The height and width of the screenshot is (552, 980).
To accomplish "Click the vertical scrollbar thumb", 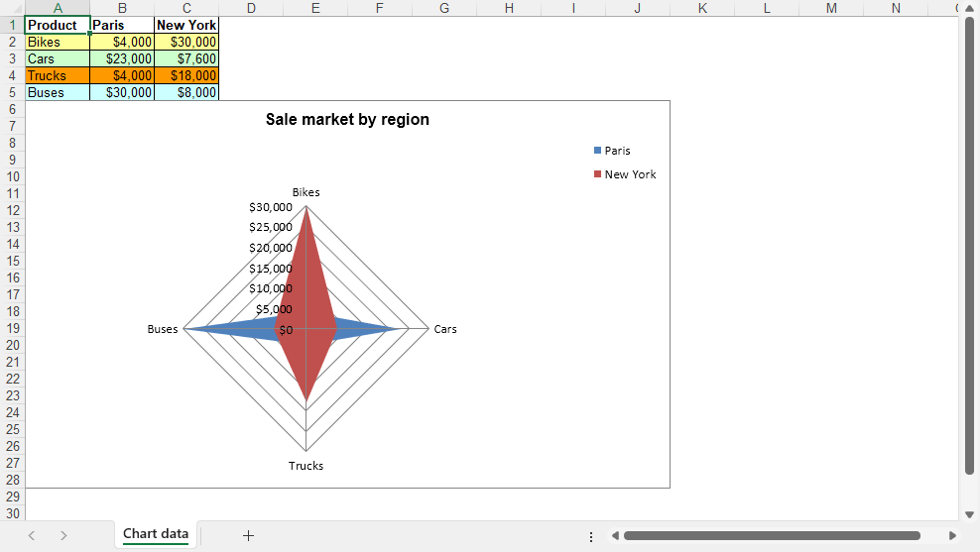I will [x=969, y=246].
